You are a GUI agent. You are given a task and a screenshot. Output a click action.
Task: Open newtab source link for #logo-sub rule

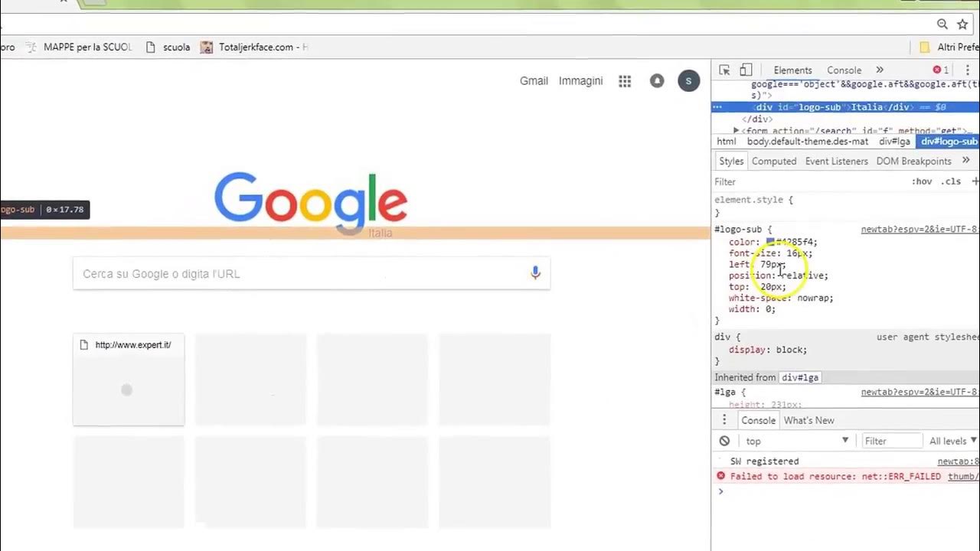920,230
